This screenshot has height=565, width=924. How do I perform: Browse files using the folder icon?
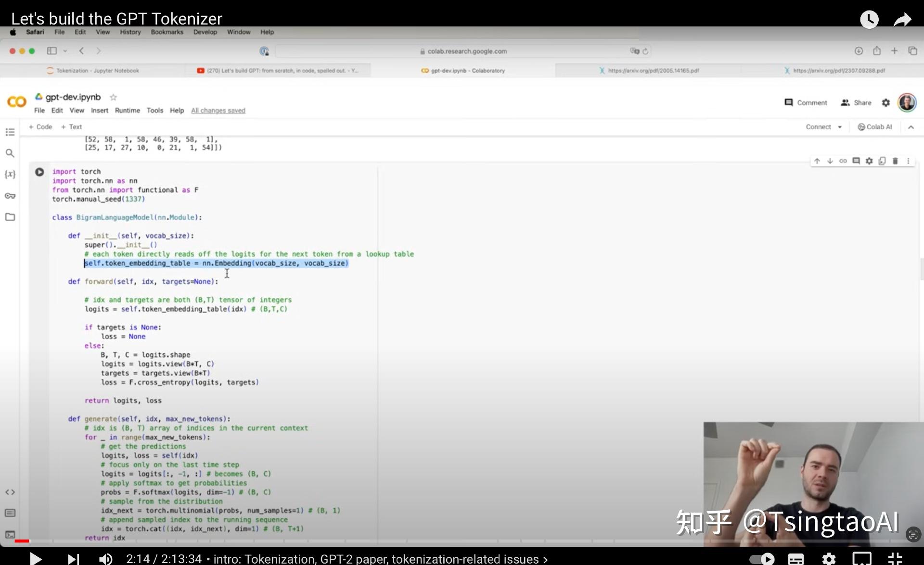10,217
